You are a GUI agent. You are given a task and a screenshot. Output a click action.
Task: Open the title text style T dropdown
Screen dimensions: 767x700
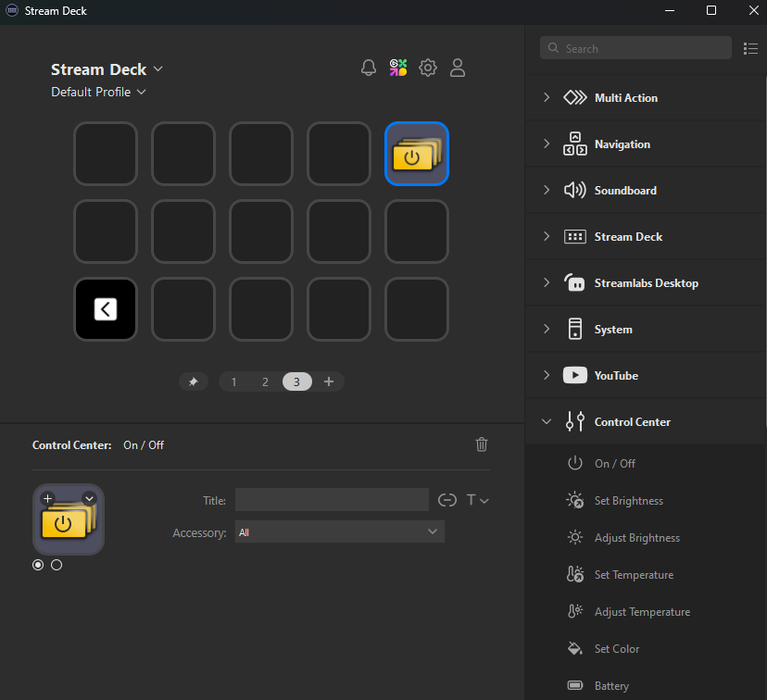tap(477, 500)
